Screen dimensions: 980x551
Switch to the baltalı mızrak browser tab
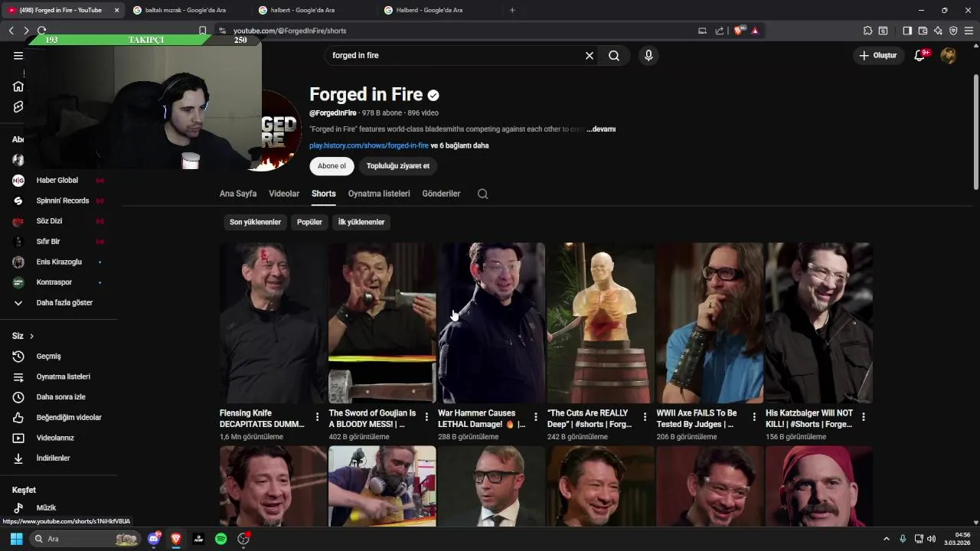click(184, 10)
